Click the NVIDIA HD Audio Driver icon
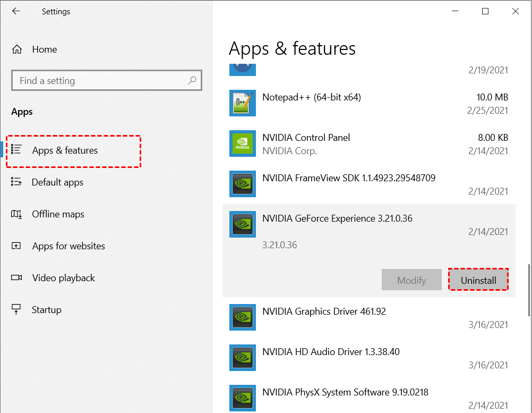 click(243, 358)
